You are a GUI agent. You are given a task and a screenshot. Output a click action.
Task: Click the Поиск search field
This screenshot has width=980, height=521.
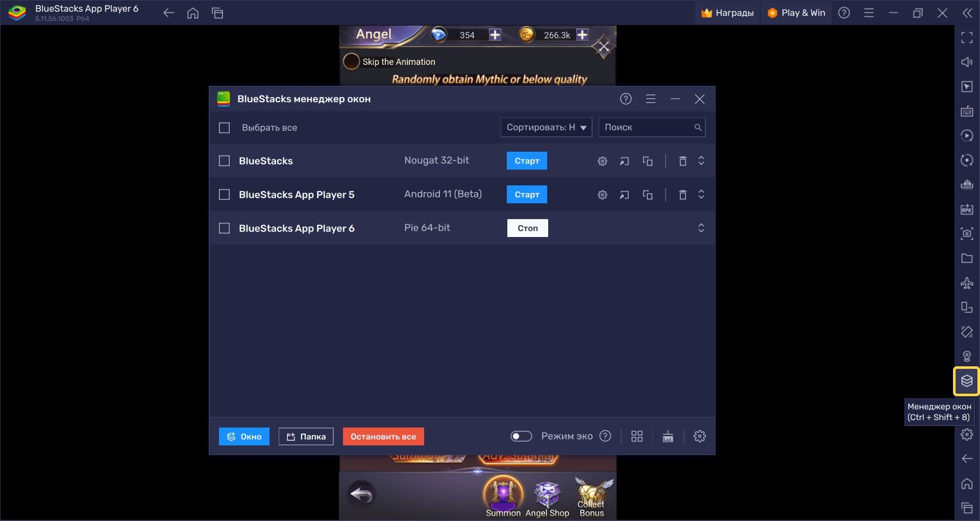click(x=652, y=128)
